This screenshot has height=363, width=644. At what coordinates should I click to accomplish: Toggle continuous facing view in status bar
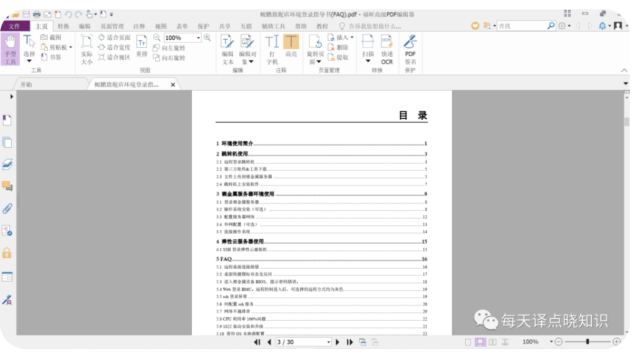pos(505,342)
